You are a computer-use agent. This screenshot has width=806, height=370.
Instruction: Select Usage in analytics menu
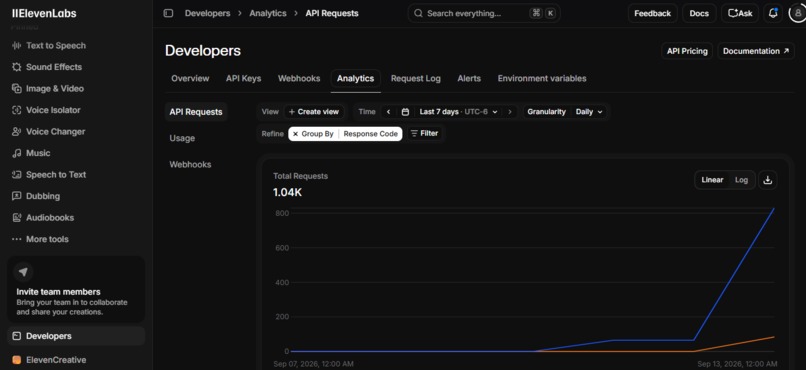[182, 138]
